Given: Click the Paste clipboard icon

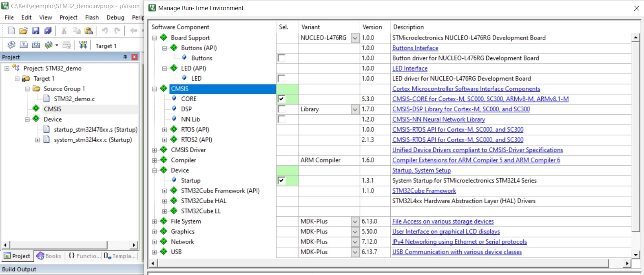Looking at the screenshot, I should click(x=89, y=31).
